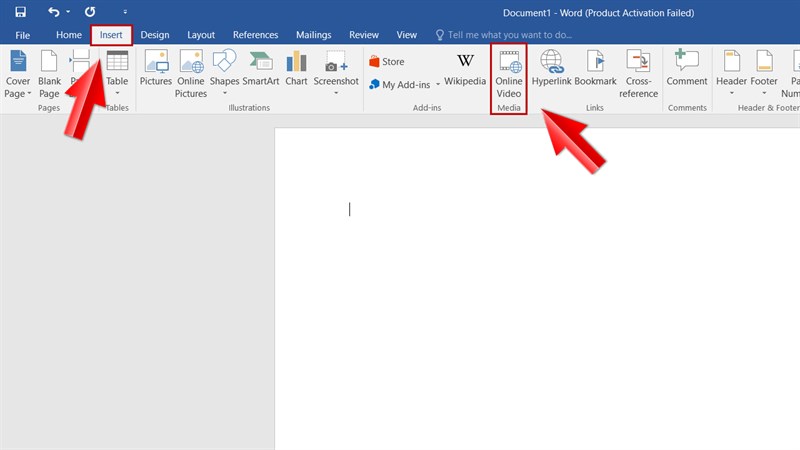800x450 pixels.
Task: Click the Tell me what you want to do box
Action: coord(504,35)
